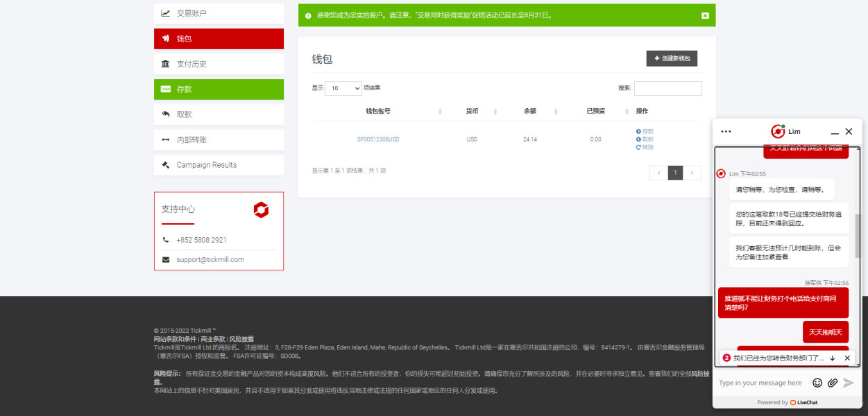Click 转账 action in wallet row
This screenshot has width=868, height=416.
[645, 147]
